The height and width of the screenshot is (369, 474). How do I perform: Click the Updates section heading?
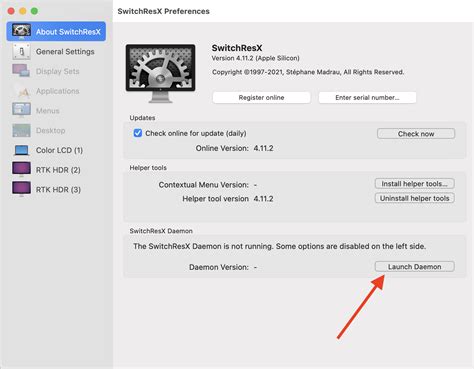pyautogui.click(x=142, y=118)
